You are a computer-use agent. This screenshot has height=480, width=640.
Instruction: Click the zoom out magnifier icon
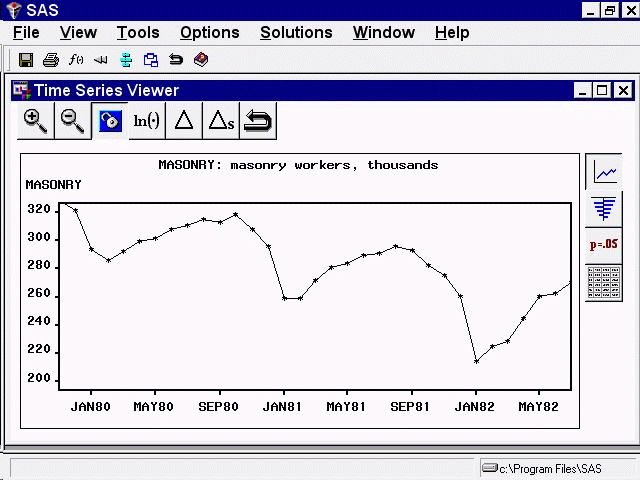[73, 121]
